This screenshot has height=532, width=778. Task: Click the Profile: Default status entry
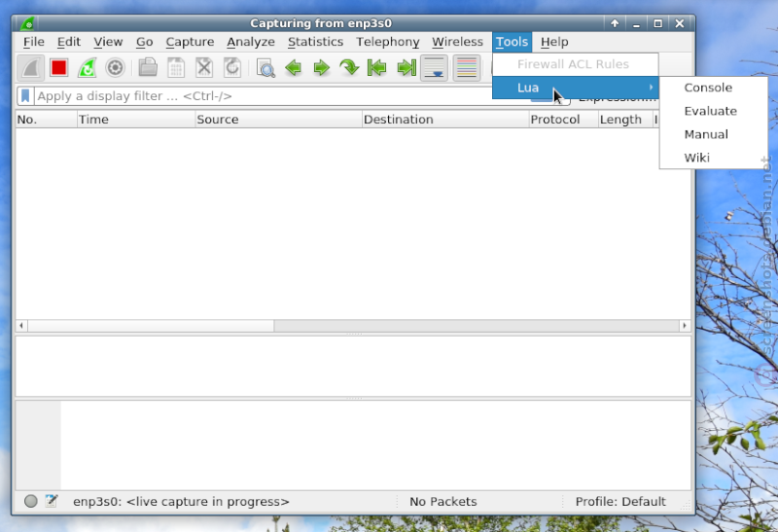[620, 501]
